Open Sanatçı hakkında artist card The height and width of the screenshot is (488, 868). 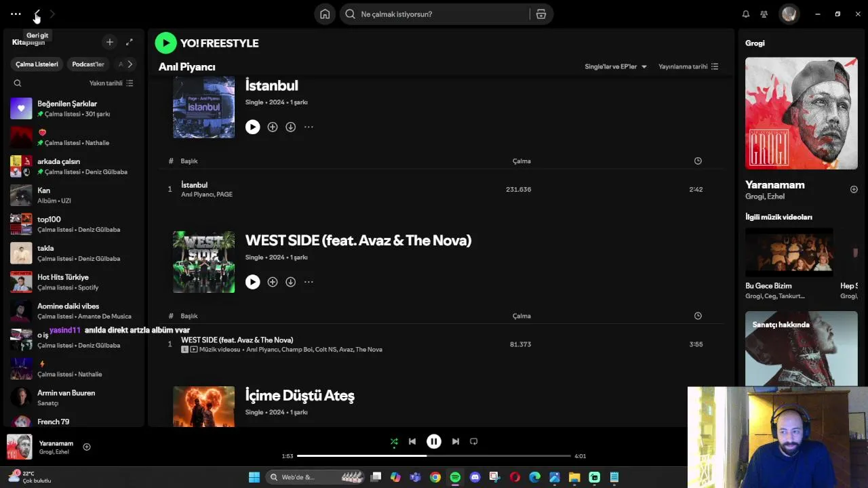click(802, 348)
